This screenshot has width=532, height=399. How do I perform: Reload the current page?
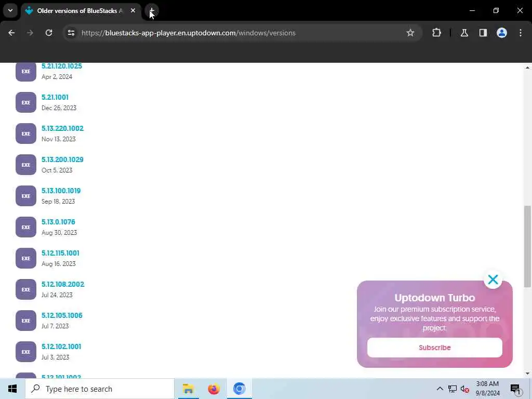point(49,33)
